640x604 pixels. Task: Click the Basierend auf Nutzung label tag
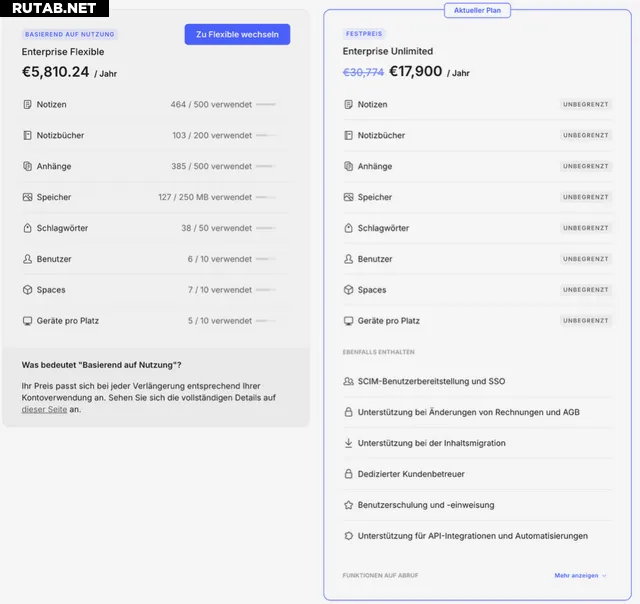coord(70,35)
